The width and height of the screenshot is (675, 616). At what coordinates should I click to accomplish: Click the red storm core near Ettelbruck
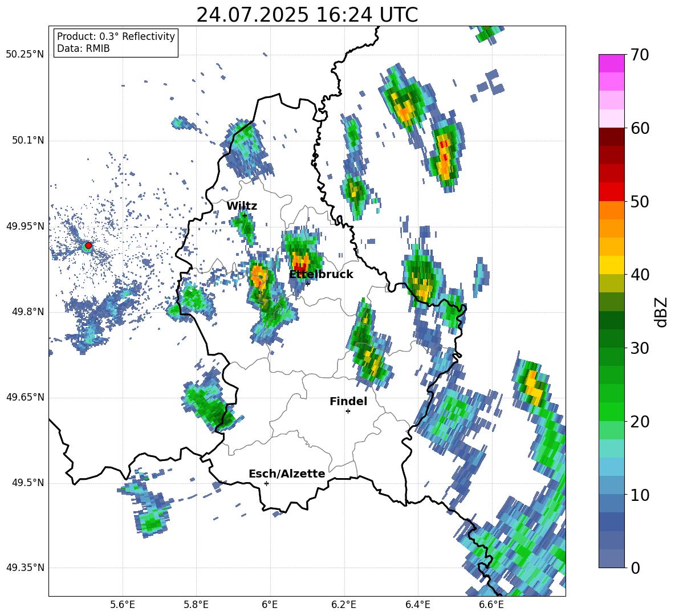coord(299,267)
